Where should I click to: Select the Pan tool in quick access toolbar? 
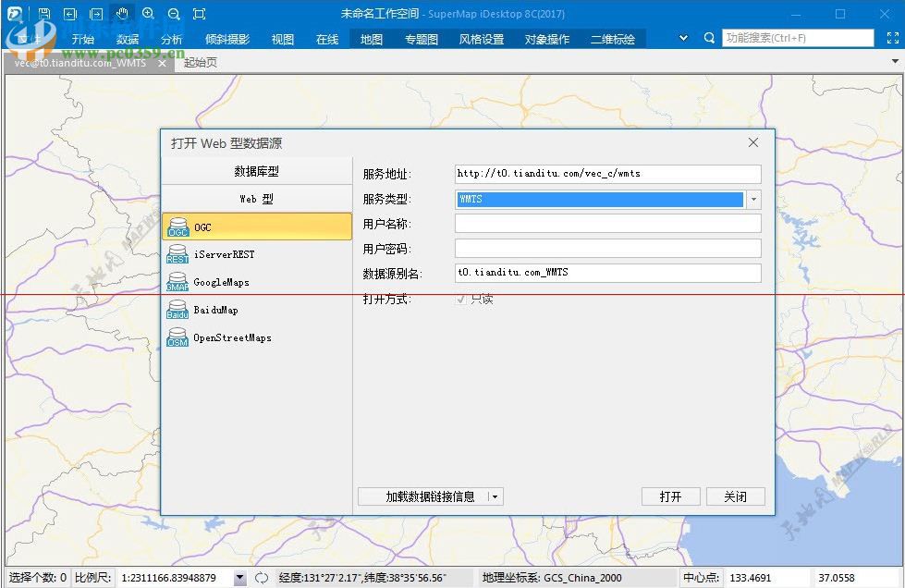click(x=122, y=13)
